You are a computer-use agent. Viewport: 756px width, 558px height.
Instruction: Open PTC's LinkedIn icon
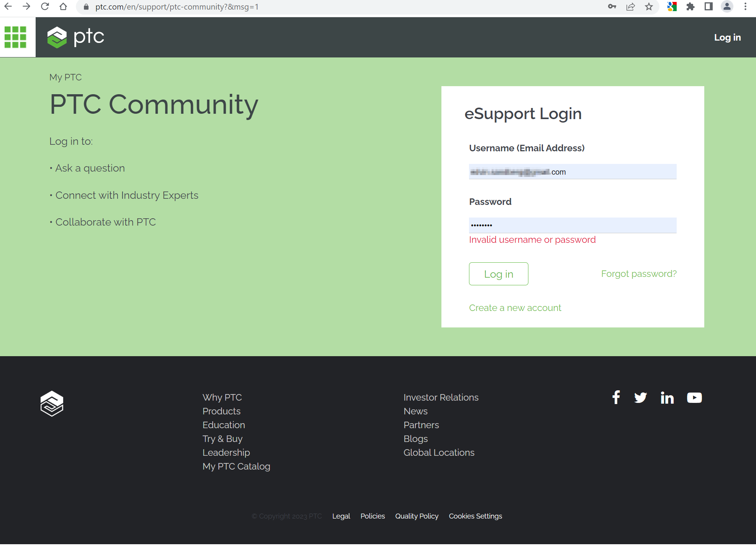[x=667, y=398]
